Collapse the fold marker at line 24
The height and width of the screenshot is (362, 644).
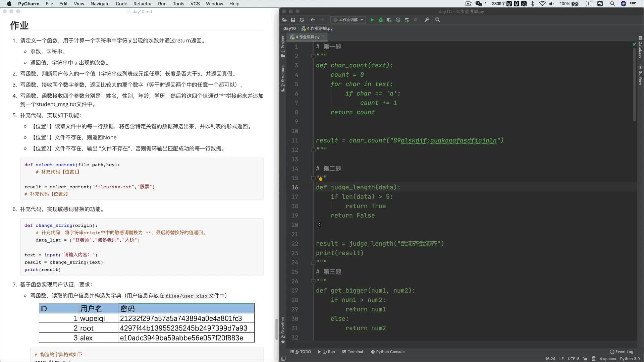[313, 262]
